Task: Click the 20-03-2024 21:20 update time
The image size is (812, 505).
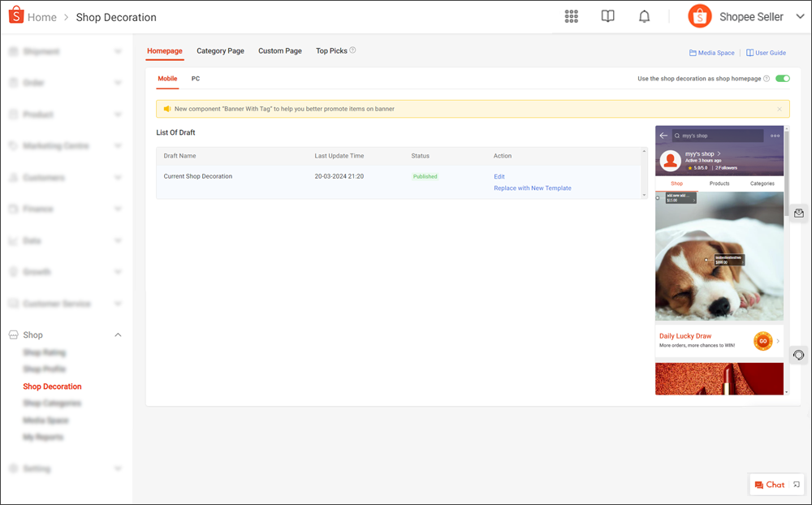Action: (339, 177)
